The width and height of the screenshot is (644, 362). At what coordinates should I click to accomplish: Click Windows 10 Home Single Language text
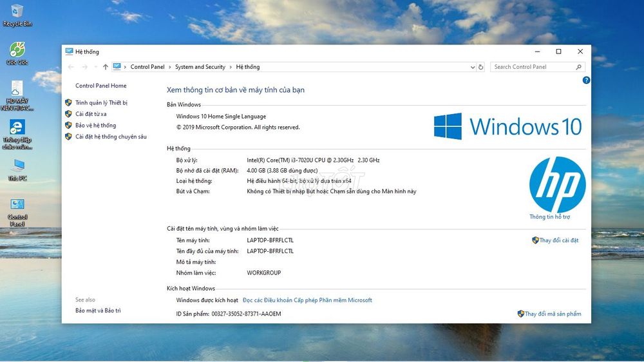[221, 117]
